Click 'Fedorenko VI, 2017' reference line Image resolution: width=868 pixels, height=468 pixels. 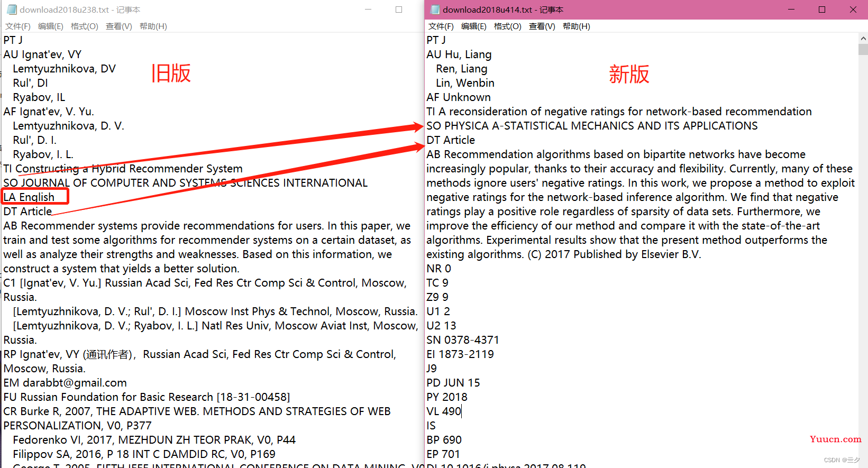pos(154,440)
